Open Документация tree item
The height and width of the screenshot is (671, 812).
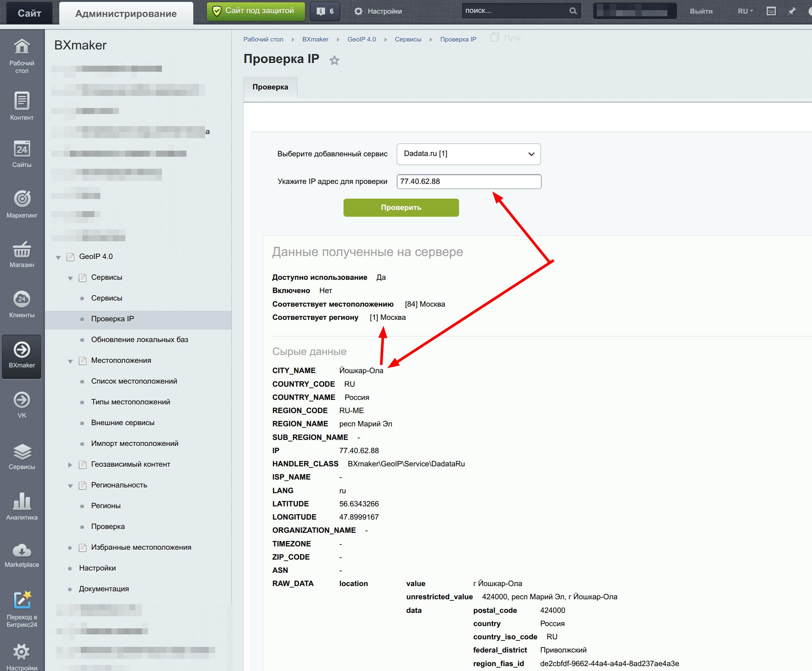[x=104, y=589]
